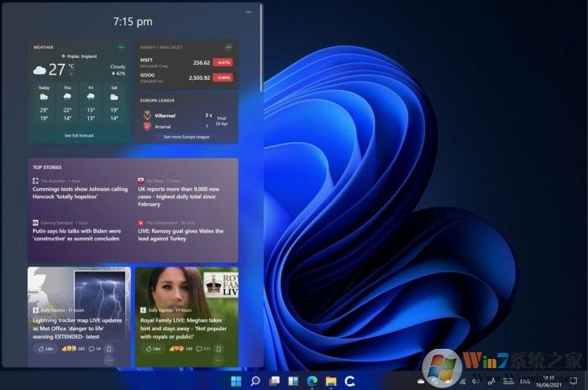Image resolution: width=588 pixels, height=390 pixels.
Task: Like the Royal Family LIVE article
Action: point(152,348)
